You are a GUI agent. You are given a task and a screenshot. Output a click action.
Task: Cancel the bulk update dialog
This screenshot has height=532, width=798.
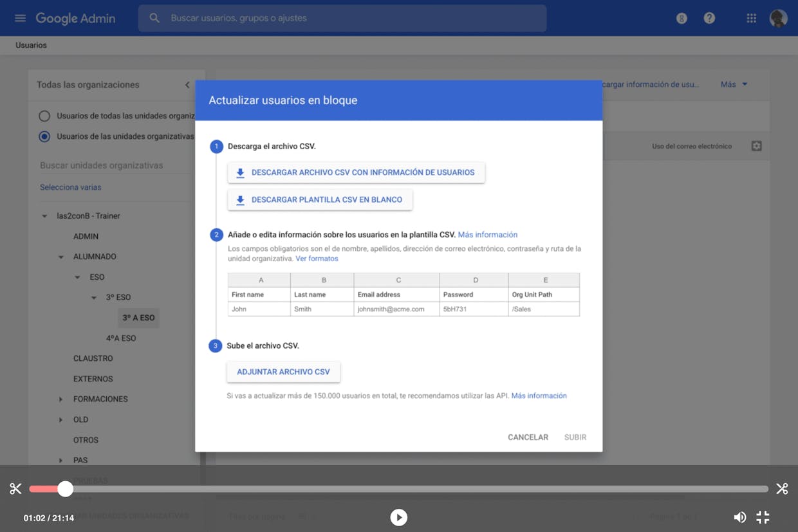click(528, 437)
